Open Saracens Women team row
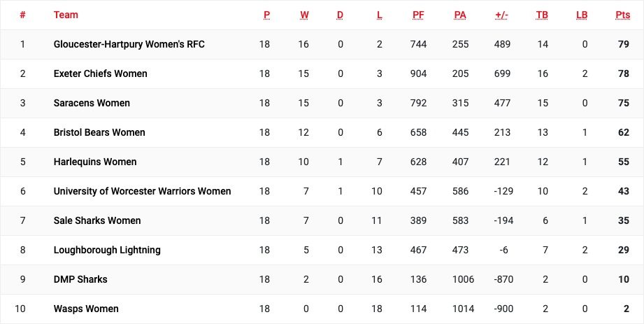Viewport: 644px width, 324px height. 322,103
